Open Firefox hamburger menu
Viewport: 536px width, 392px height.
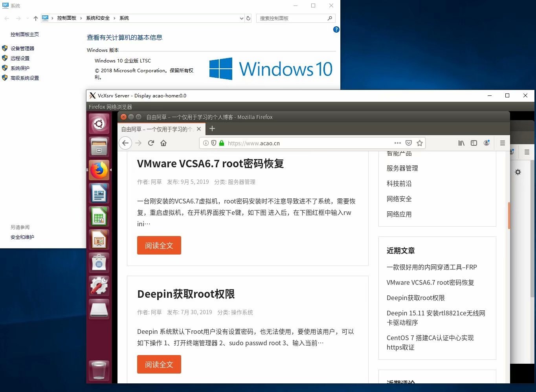pos(502,143)
